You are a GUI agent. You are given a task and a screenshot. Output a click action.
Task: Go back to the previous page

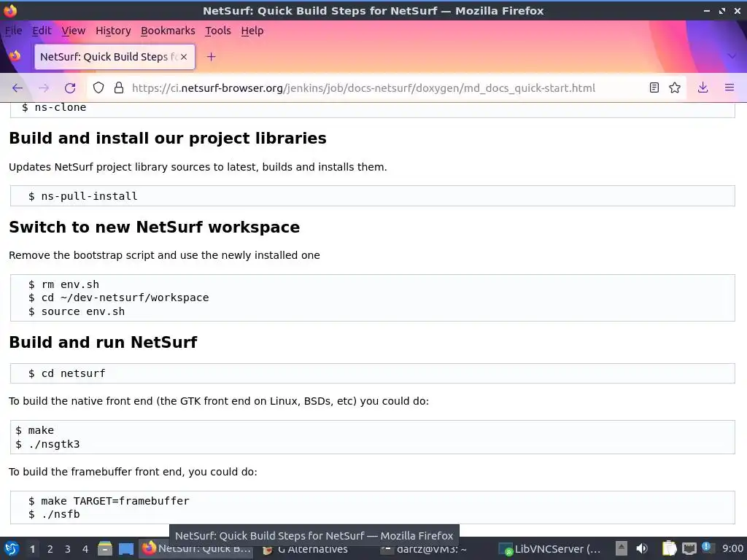pyautogui.click(x=18, y=88)
